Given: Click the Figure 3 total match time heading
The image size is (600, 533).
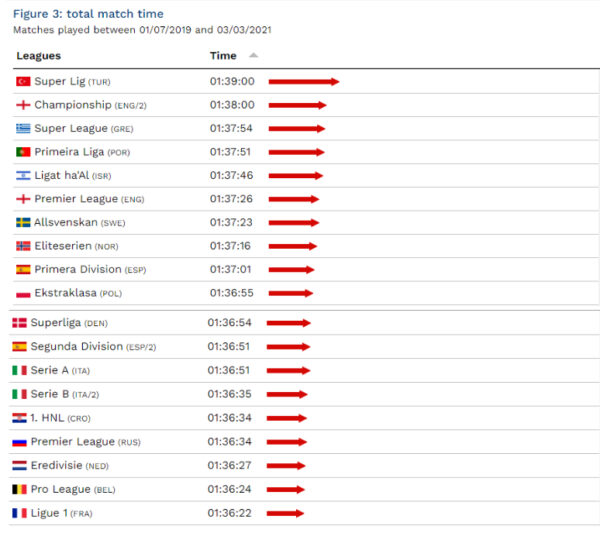Looking at the screenshot, I should click(x=88, y=14).
